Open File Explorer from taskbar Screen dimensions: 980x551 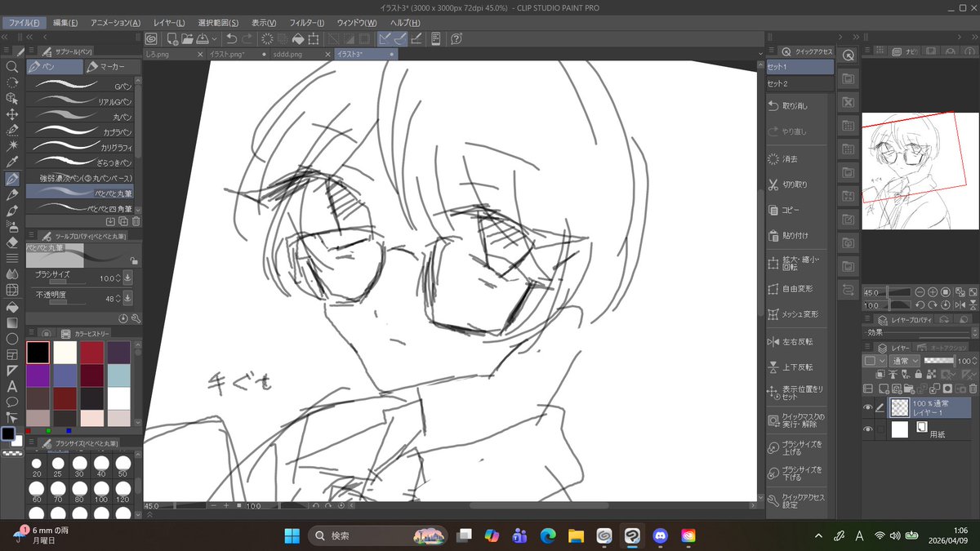point(576,535)
